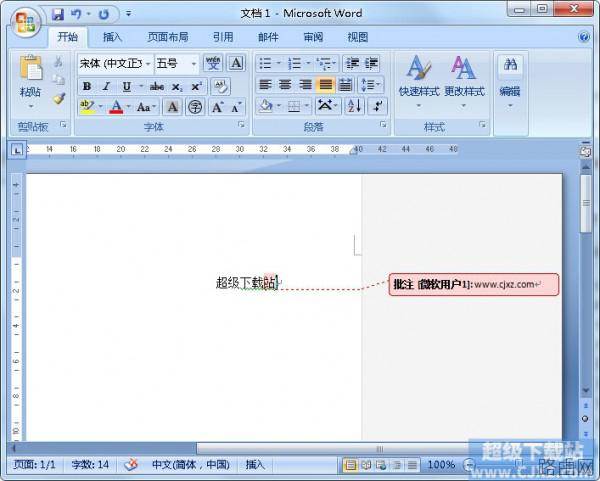
Task: Toggle italic formatting
Action: [106, 87]
